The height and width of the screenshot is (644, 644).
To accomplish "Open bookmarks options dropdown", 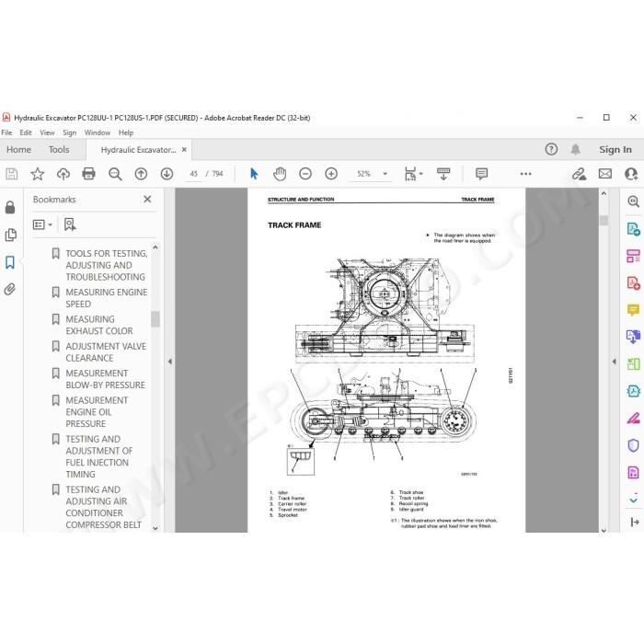I will coord(42,224).
